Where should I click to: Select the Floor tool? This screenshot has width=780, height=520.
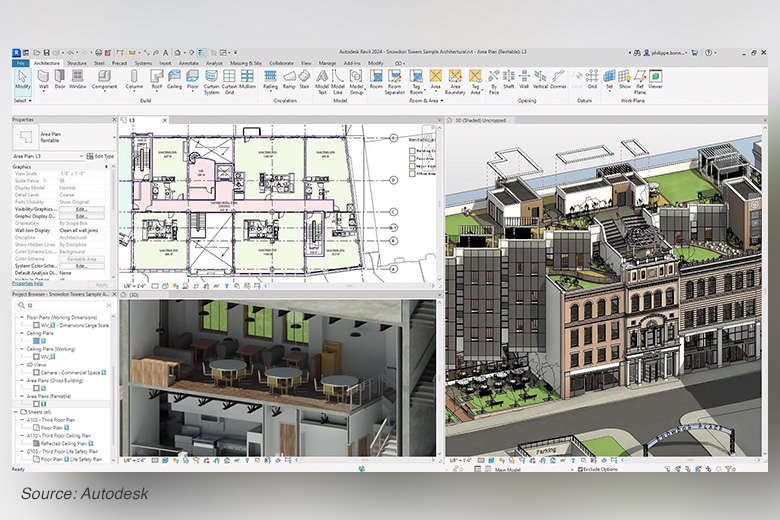(x=193, y=80)
